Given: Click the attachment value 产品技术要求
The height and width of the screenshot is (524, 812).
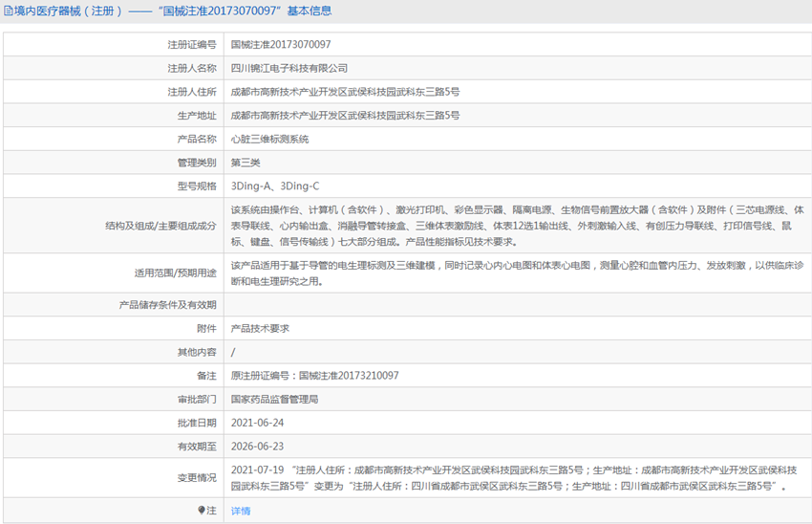Looking at the screenshot, I should tap(260, 328).
